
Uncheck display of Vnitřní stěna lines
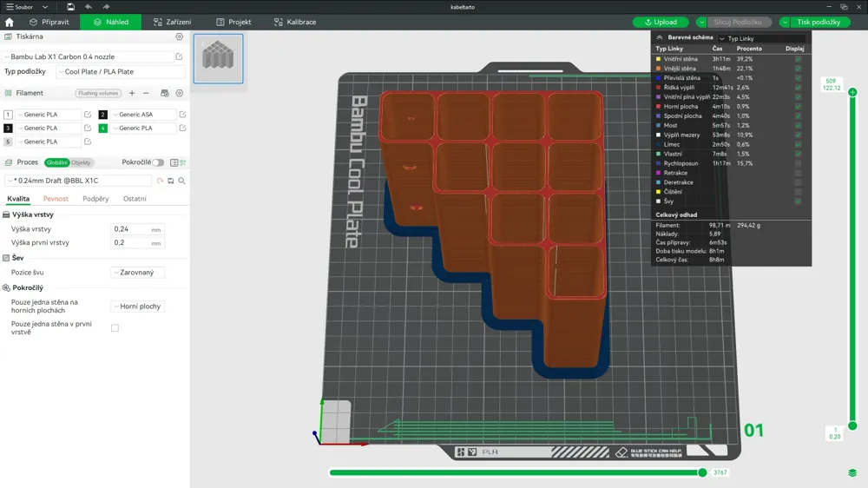[798, 59]
